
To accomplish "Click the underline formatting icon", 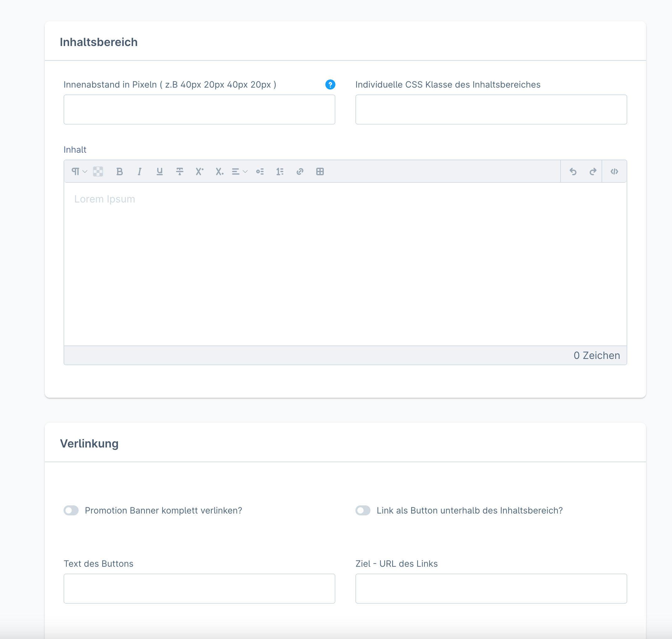I will 159,171.
